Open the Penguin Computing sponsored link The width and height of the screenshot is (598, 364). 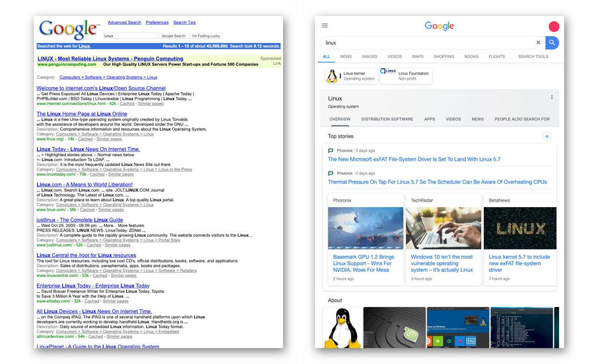coord(110,59)
